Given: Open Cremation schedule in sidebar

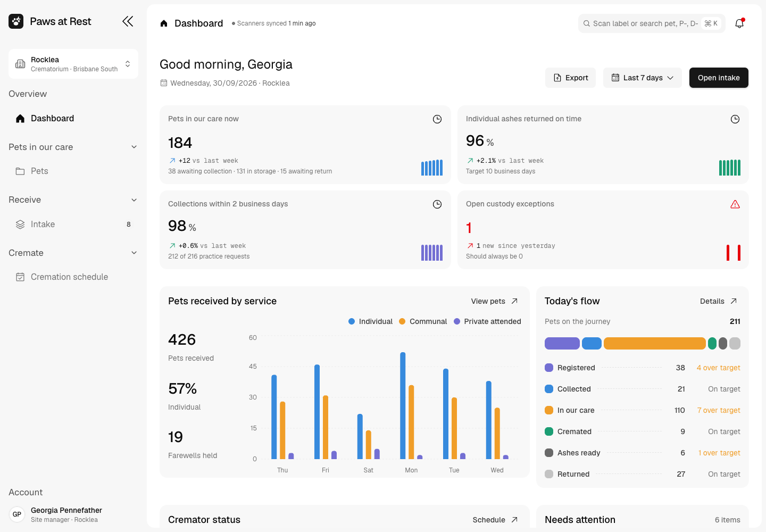Looking at the screenshot, I should (73, 277).
